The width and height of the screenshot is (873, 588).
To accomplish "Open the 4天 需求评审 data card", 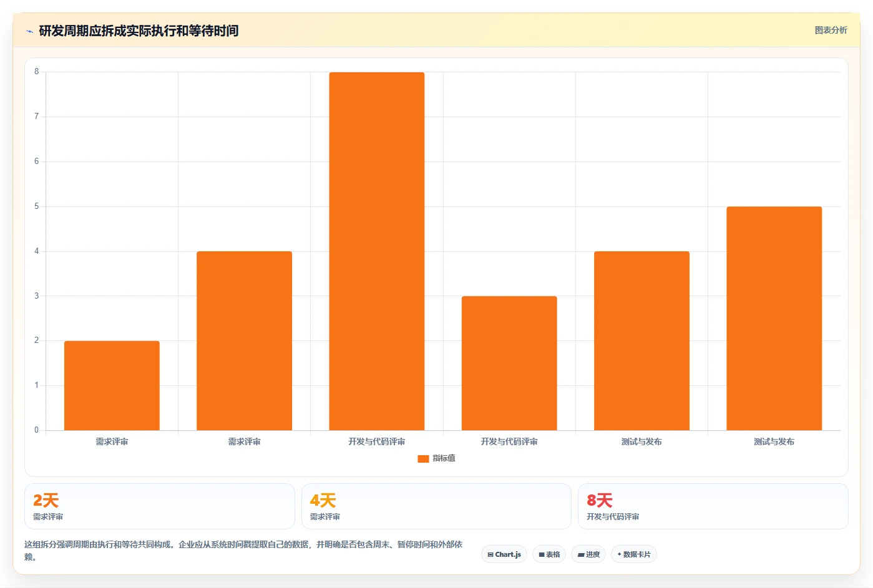I will click(436, 506).
